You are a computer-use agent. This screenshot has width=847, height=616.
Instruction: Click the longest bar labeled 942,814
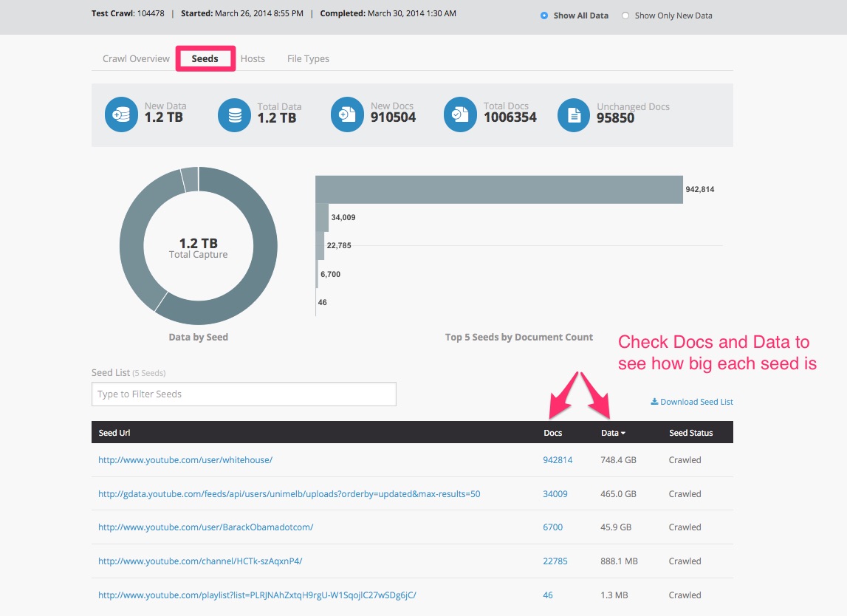click(x=499, y=189)
